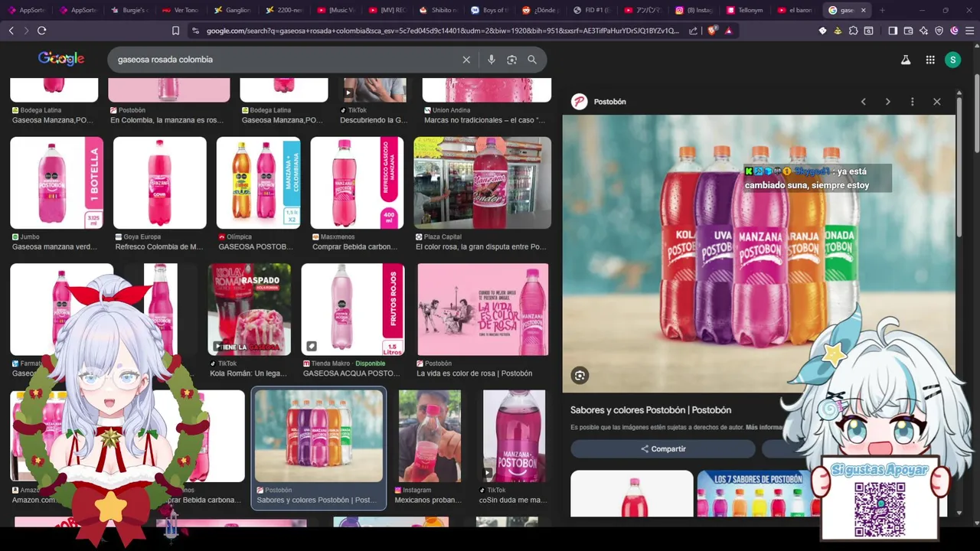Image resolution: width=980 pixels, height=551 pixels.
Task: Open the Google account avatar S
Action: 952,60
